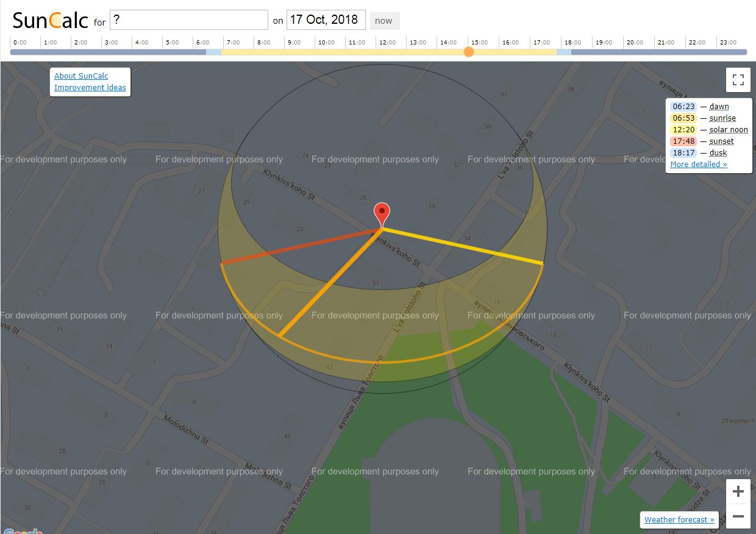
Task: Click house number 57 on the map
Action: point(457,165)
